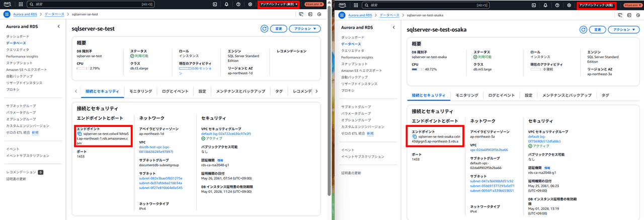The height and width of the screenshot is (220, 644).
Task: Open クエリエディタ in Osaka sidebar
Action: click(x=352, y=51)
